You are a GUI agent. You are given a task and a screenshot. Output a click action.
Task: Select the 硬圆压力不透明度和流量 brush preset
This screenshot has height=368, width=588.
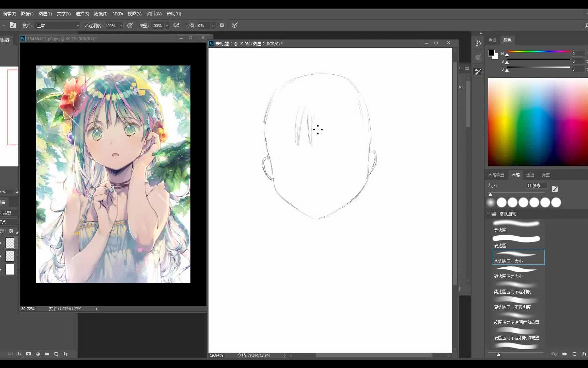(518, 334)
